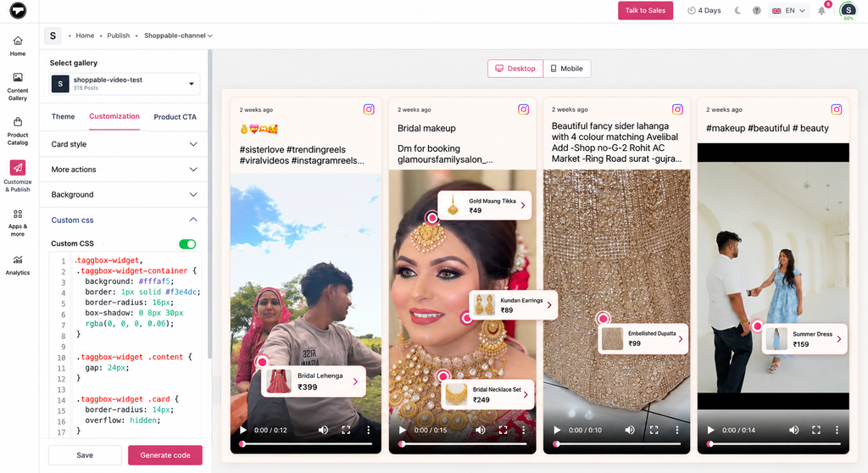The height and width of the screenshot is (473, 868).
Task: Click the Bridal Lehenga hotspot dot
Action: [x=263, y=362]
